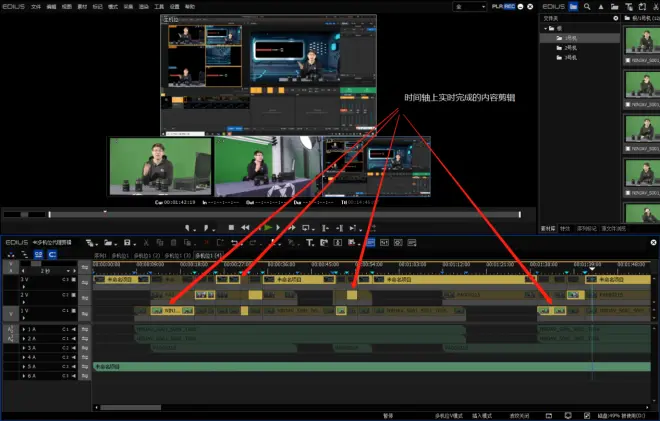The image size is (660, 421).
Task: Switch to the 序列标记 tab
Action: (586, 229)
